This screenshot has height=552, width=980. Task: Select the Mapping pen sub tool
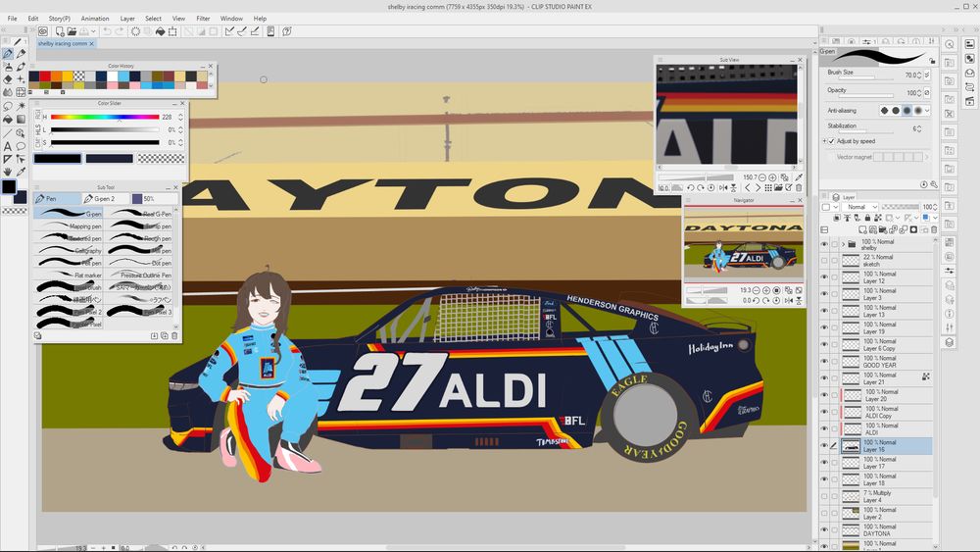69,226
